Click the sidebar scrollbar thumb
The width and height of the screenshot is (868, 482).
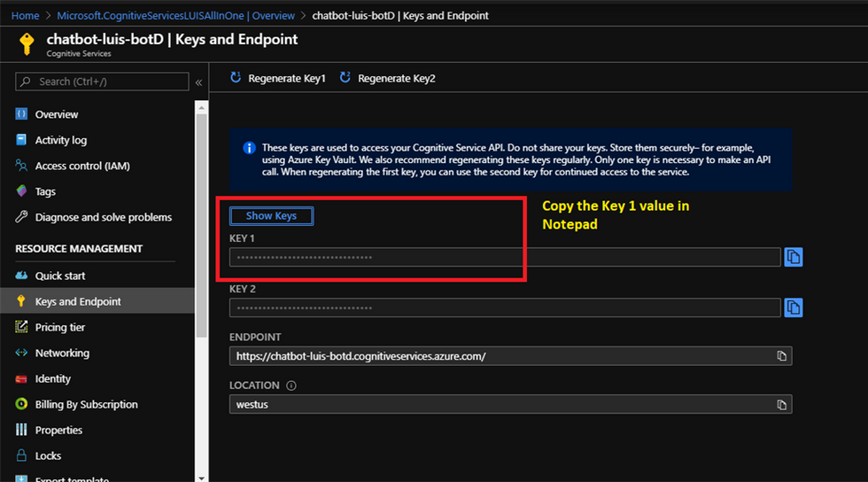pos(202,225)
